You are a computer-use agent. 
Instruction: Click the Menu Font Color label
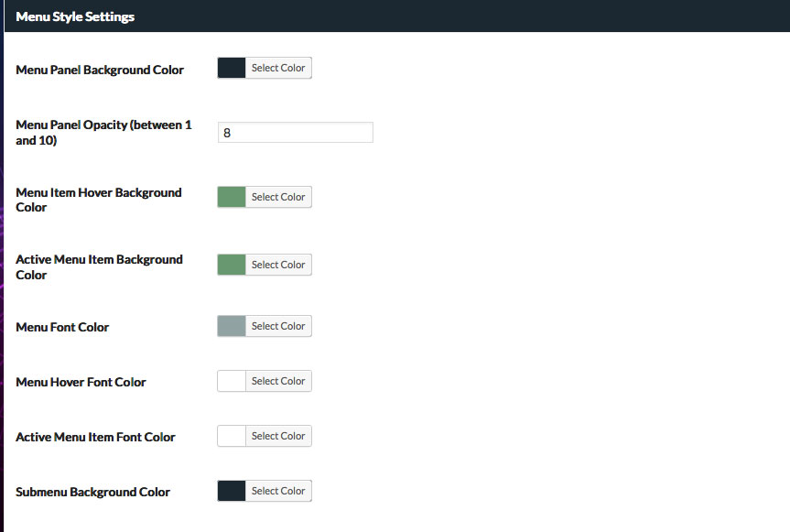click(x=62, y=327)
